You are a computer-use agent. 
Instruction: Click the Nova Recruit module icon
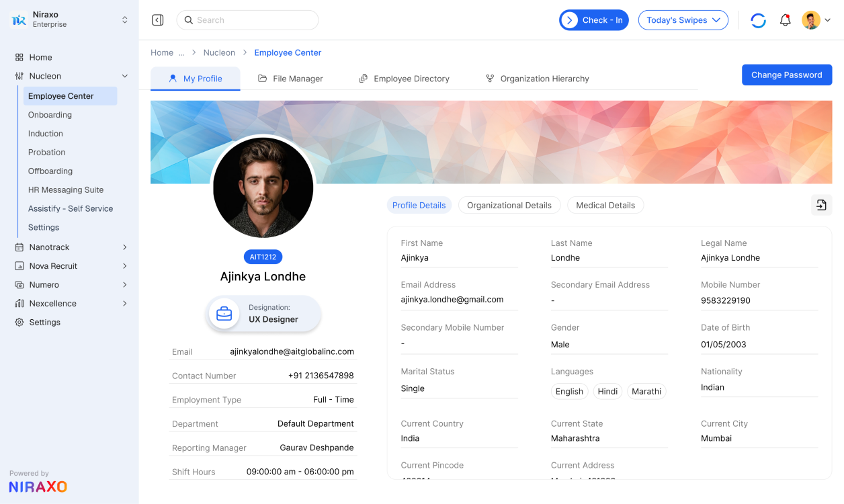[19, 265]
